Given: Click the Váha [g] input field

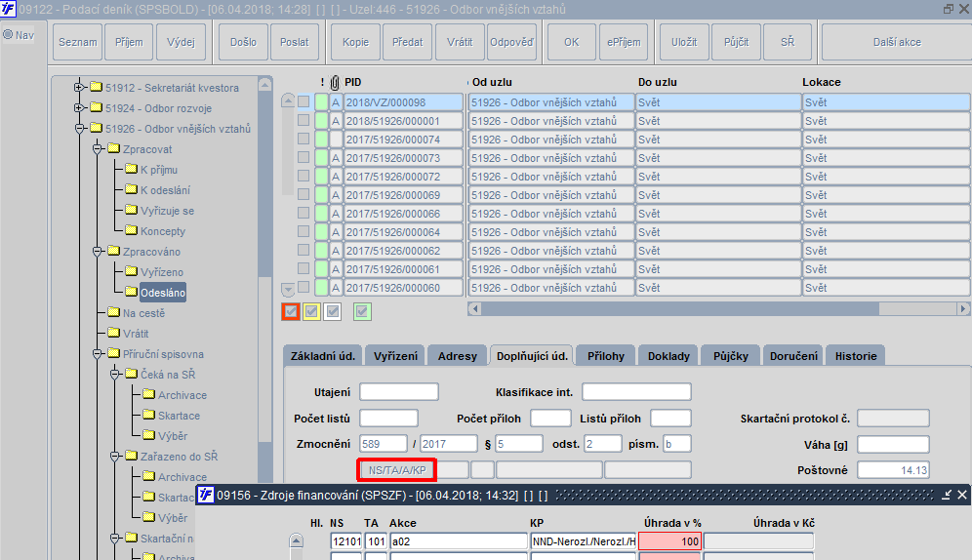Looking at the screenshot, I should [893, 444].
